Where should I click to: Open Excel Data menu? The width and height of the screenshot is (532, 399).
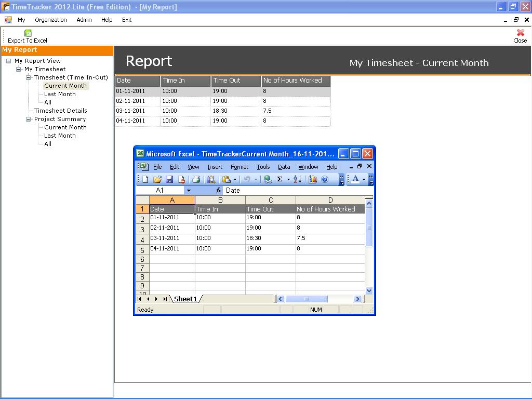284,167
